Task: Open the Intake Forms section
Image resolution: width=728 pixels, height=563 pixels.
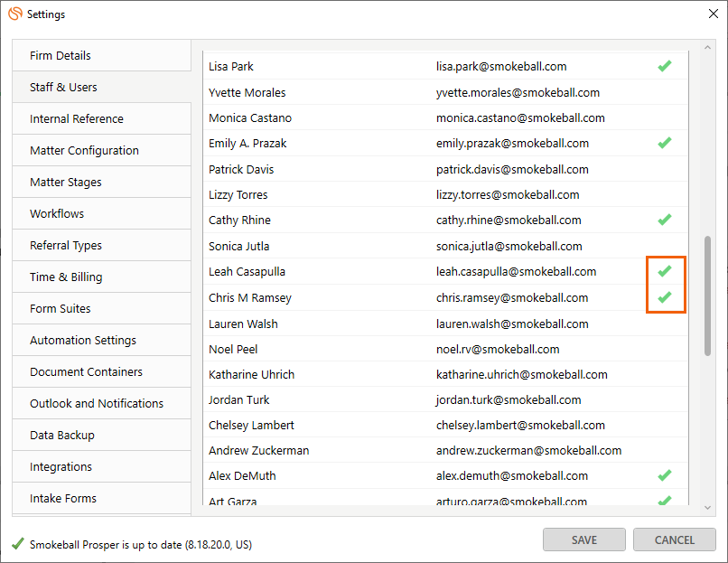Action: tap(102, 498)
